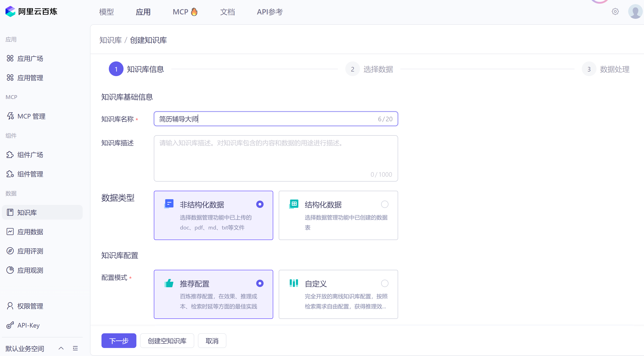Click into the 知识库描述 text area
The height and width of the screenshot is (356, 644).
(276, 158)
